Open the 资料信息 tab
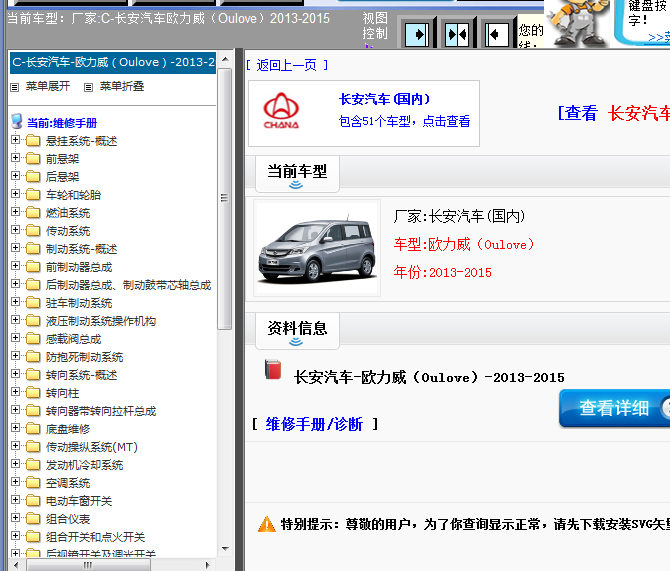 click(x=297, y=331)
